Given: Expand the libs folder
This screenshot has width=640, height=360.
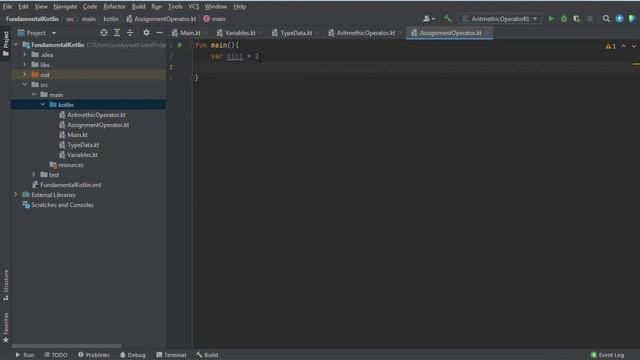Looking at the screenshot, I should [24, 64].
